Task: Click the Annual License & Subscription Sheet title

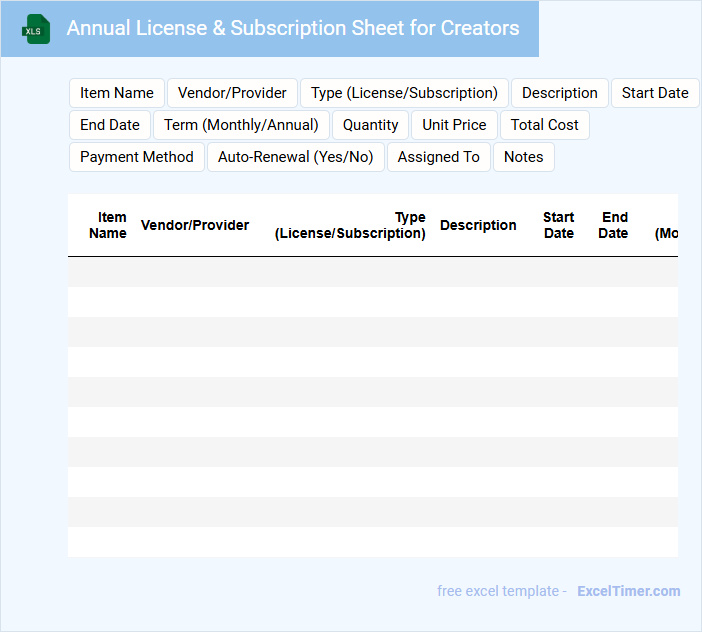Action: pos(293,28)
